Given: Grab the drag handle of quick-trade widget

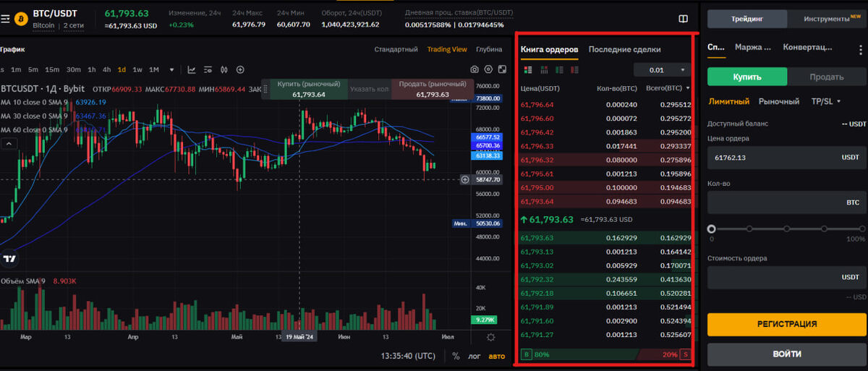Looking at the screenshot, I should [x=265, y=89].
